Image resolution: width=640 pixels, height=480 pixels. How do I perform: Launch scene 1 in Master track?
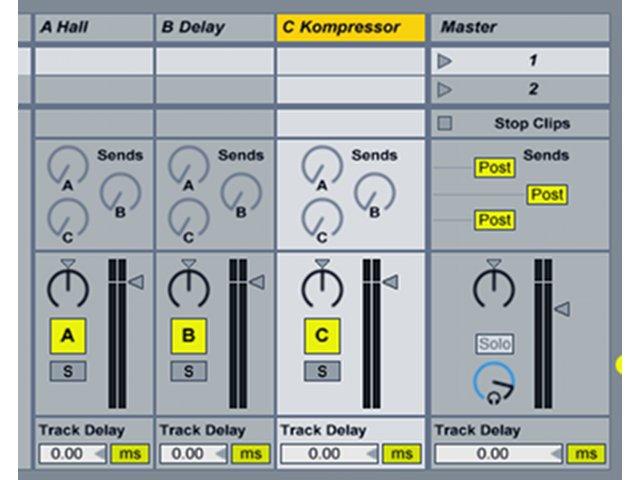(444, 61)
